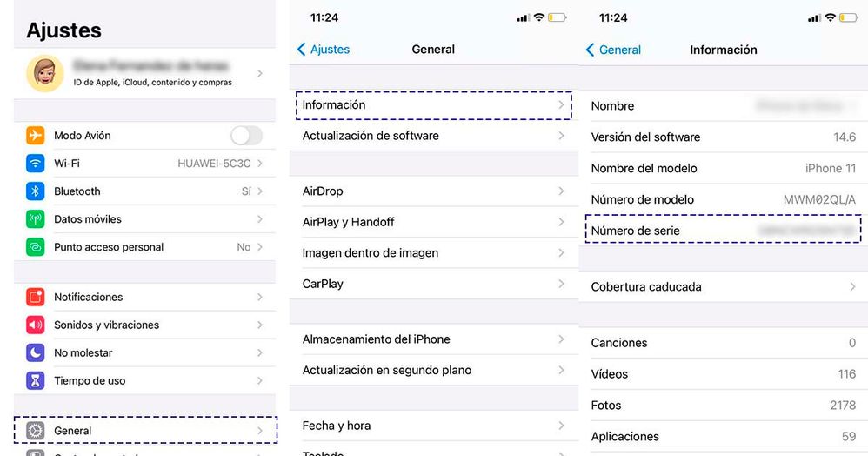Tap the Wi-Fi settings icon
Screen dimensions: 868x456
tap(36, 164)
